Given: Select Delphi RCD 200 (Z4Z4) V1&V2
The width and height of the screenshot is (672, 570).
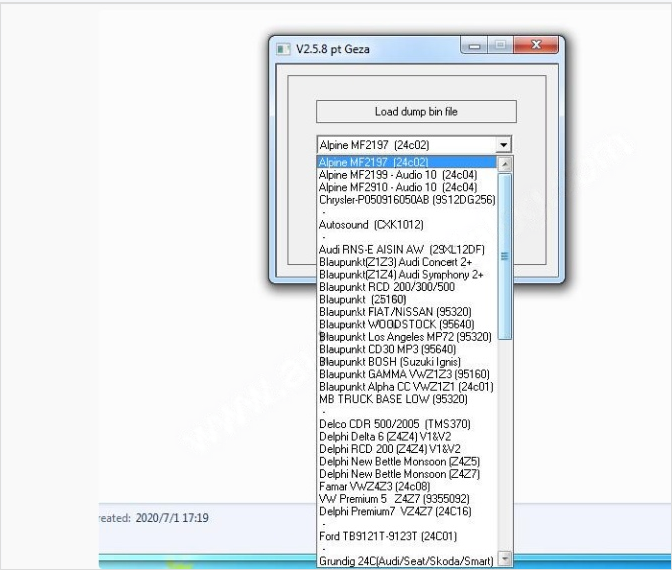Looking at the screenshot, I should (407, 449).
